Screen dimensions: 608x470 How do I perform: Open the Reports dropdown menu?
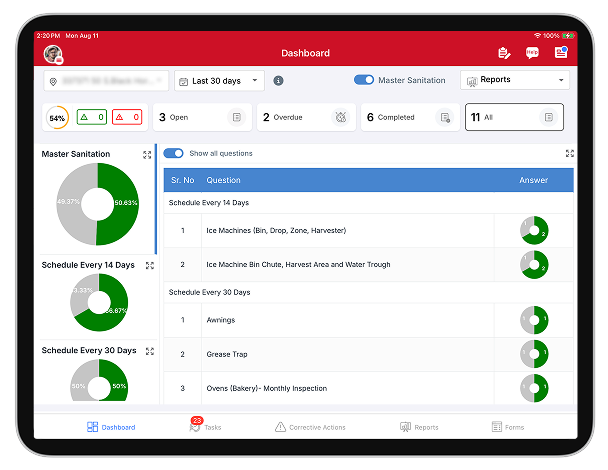[x=514, y=80]
